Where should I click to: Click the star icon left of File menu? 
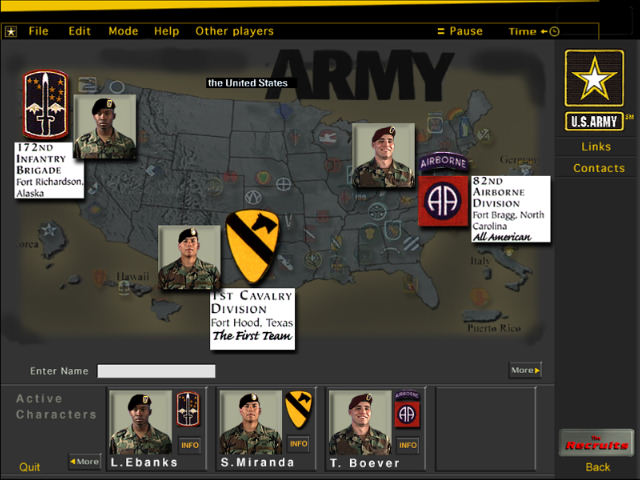click(10, 31)
